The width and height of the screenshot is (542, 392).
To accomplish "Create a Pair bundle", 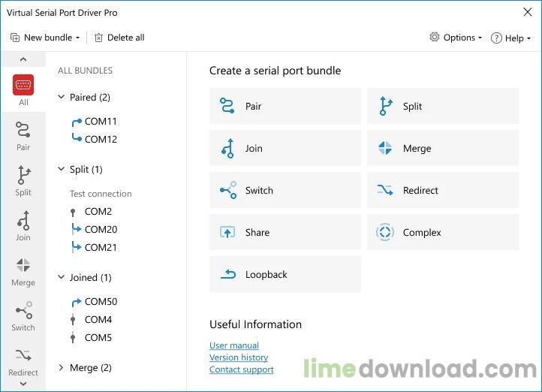I will [285, 106].
